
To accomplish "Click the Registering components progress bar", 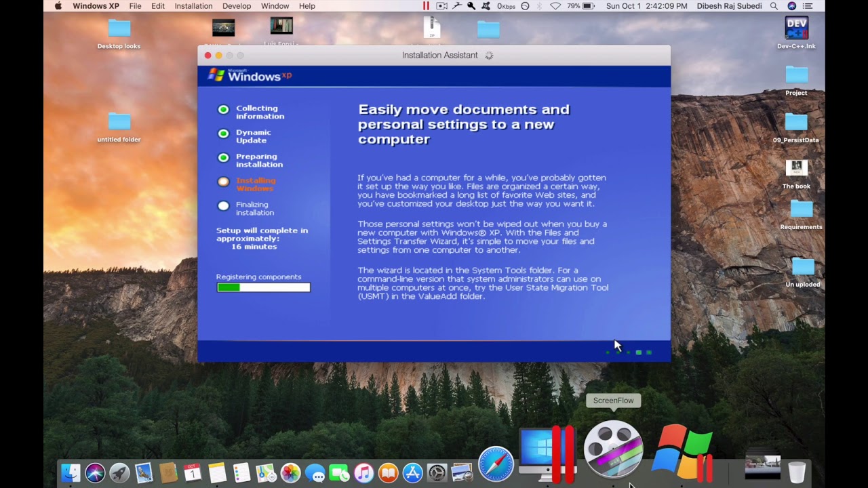I will click(264, 287).
